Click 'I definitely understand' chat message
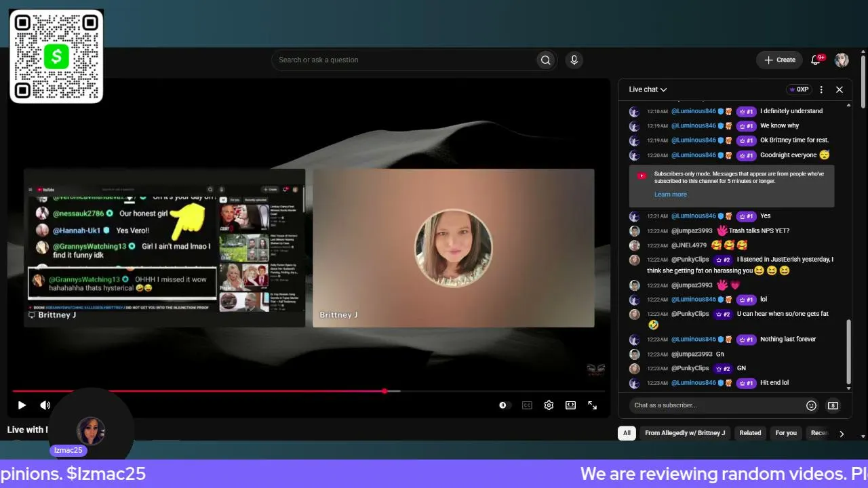This screenshot has height=488, width=868. point(791,111)
